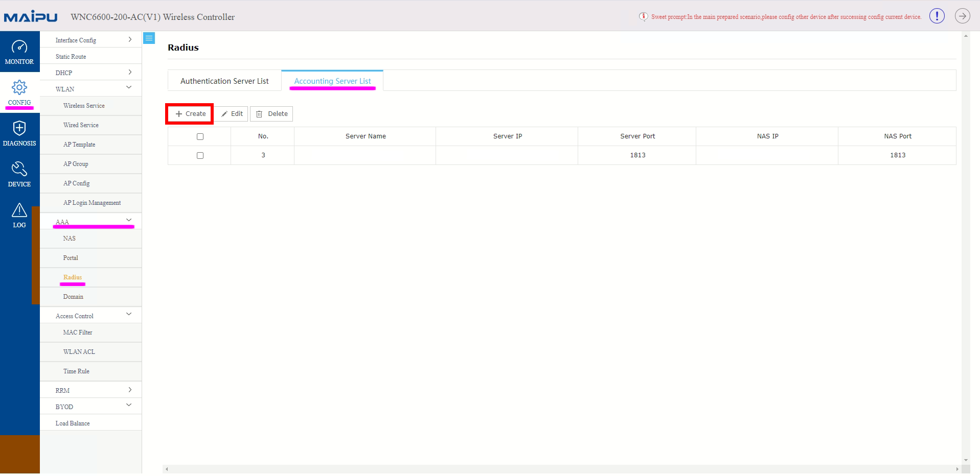980x476 pixels.
Task: Select all rows with header checkbox
Action: tap(200, 136)
